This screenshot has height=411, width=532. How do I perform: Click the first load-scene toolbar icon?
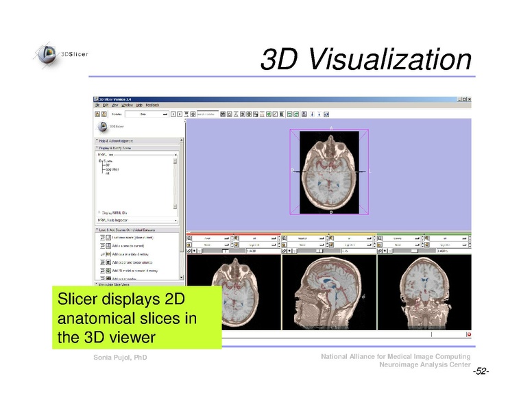point(97,114)
